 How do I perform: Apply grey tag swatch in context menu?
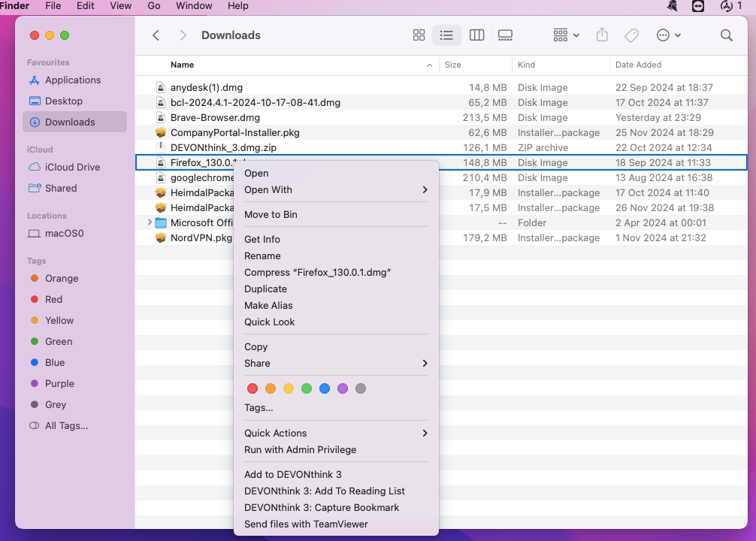pyautogui.click(x=361, y=388)
